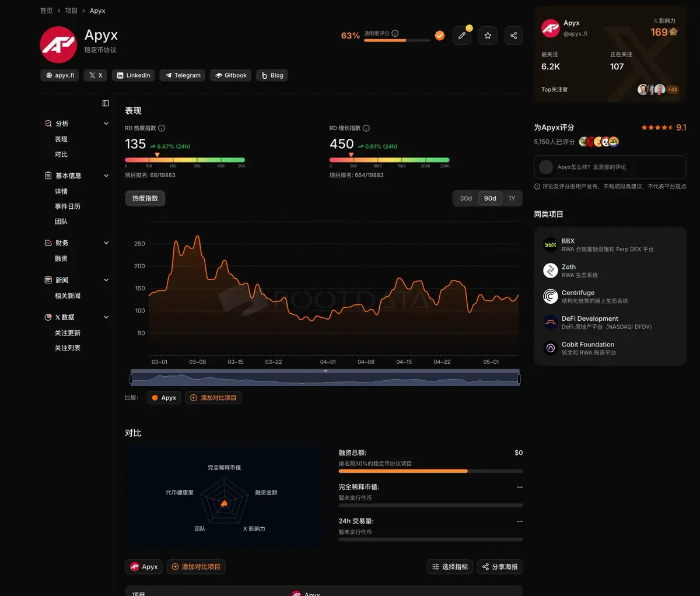The image size is (700, 596).
Task: Open Cobit Foundation project logo
Action: pyautogui.click(x=550, y=348)
